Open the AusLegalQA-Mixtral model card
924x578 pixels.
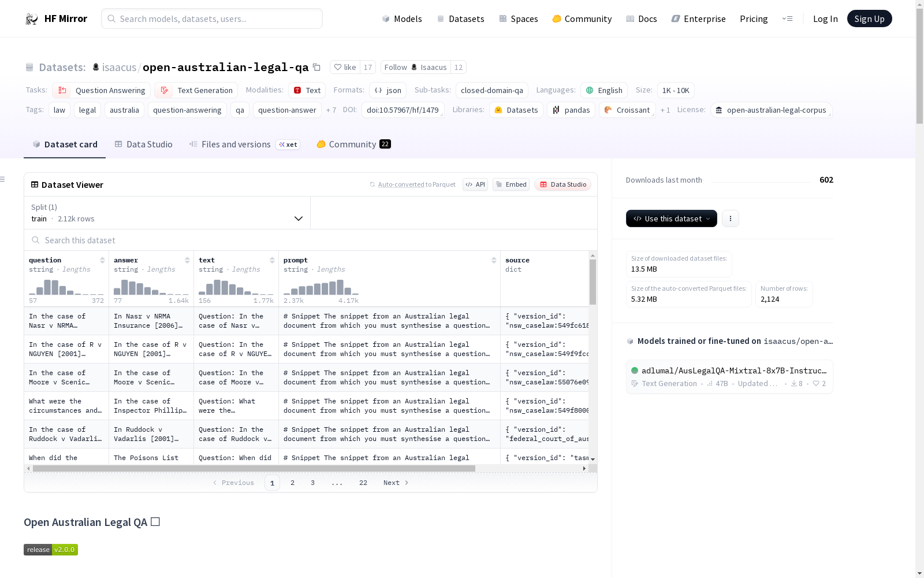729,377
